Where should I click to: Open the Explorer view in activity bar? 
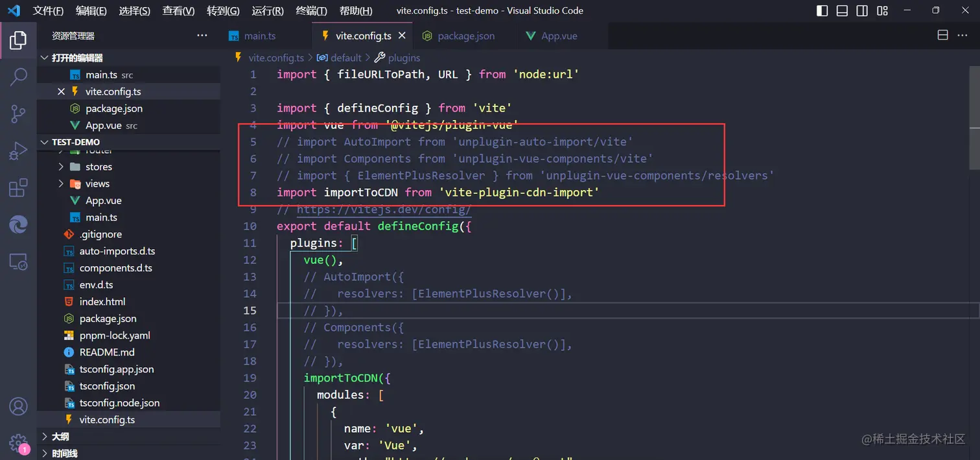pyautogui.click(x=18, y=40)
